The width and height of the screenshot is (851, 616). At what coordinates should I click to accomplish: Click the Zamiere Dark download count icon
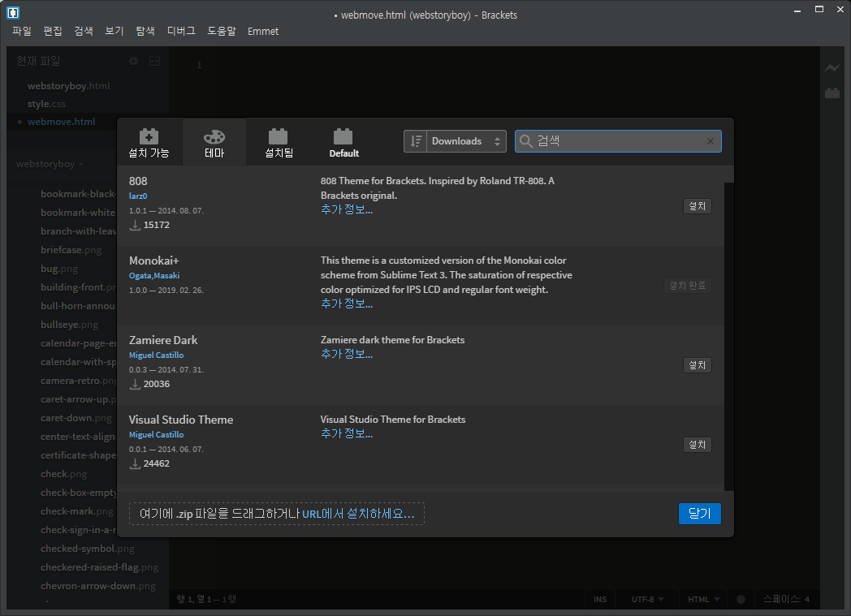pos(135,385)
